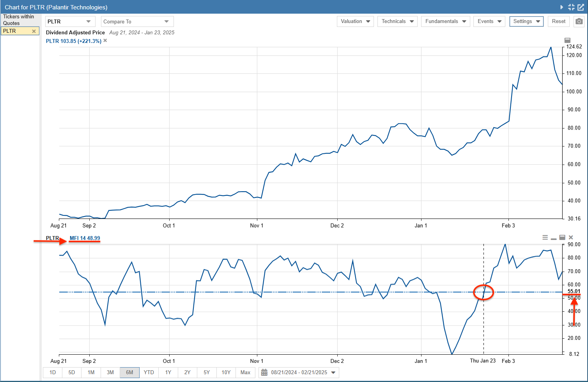This screenshot has height=382, width=588.
Task: Open the PLTR ticker dropdown
Action: (70, 21)
